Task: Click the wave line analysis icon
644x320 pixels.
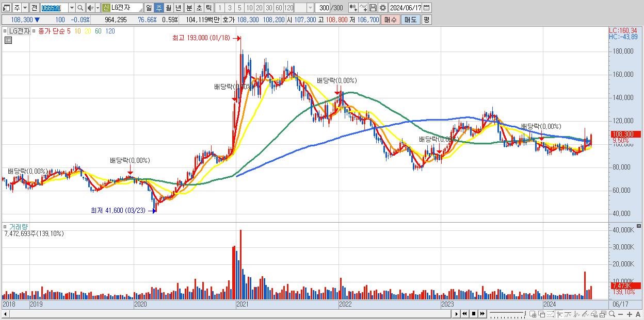Action: (x=577, y=314)
